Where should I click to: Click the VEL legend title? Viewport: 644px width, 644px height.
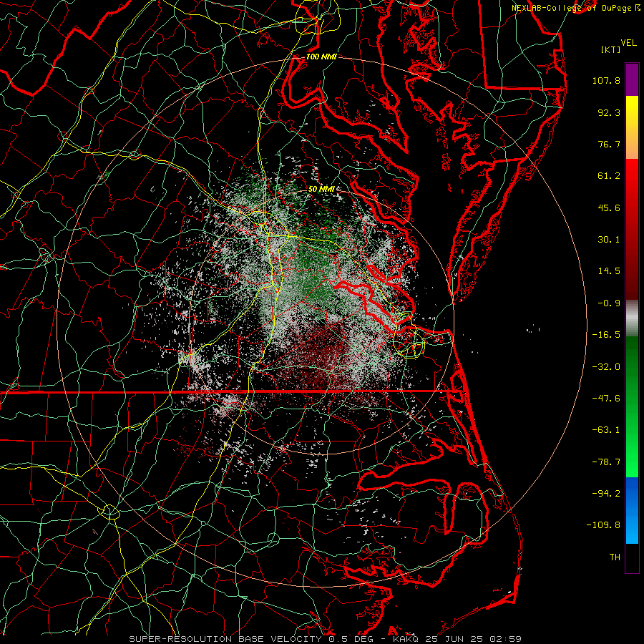point(629,43)
